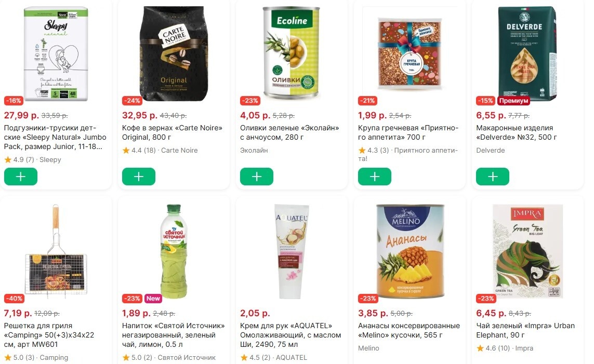This screenshot has width=594, height=364.
Task: Add buckwheat groats to cart
Action: (375, 177)
